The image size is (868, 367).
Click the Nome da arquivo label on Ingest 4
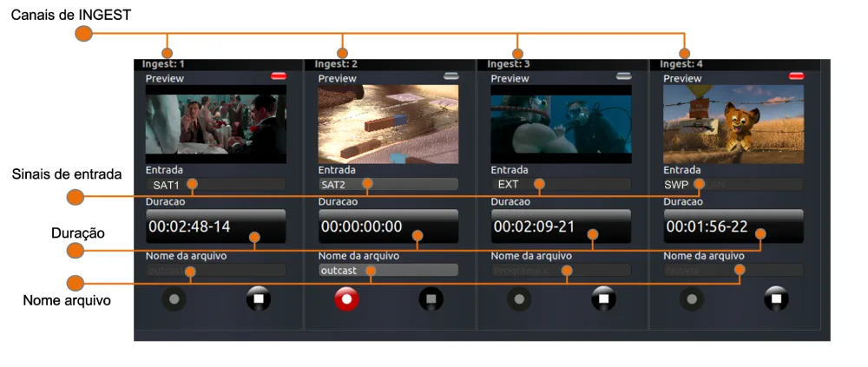(704, 256)
